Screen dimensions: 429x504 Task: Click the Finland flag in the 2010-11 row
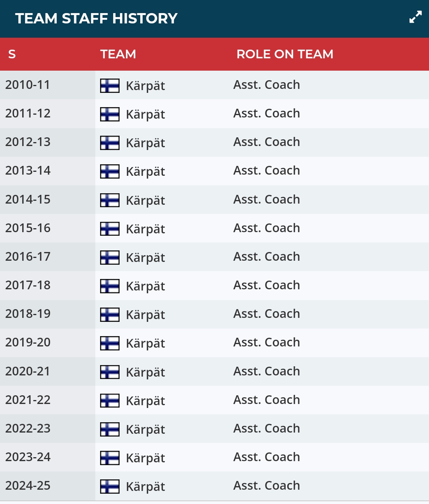[x=110, y=86]
